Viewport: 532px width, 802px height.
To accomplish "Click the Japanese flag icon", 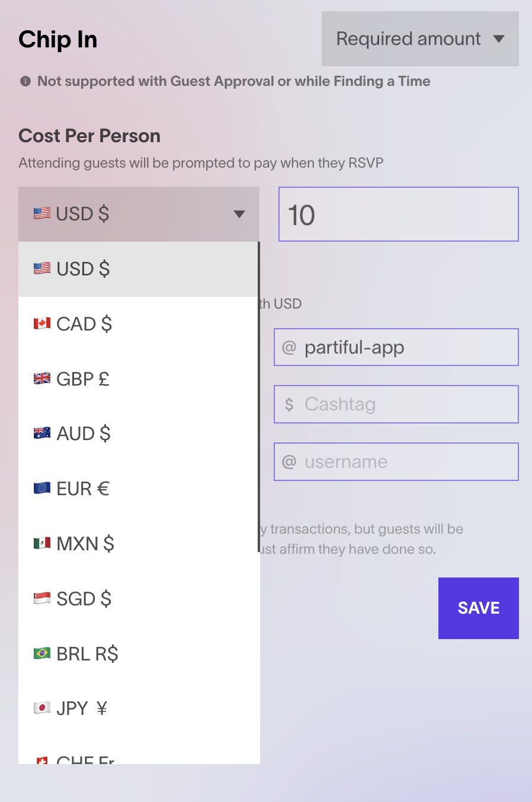I will pos(42,708).
